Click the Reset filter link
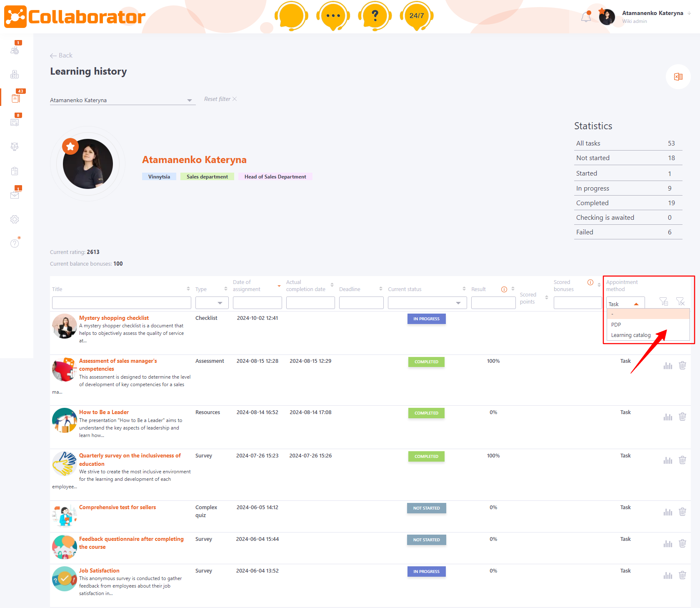The image size is (700, 608). [217, 99]
